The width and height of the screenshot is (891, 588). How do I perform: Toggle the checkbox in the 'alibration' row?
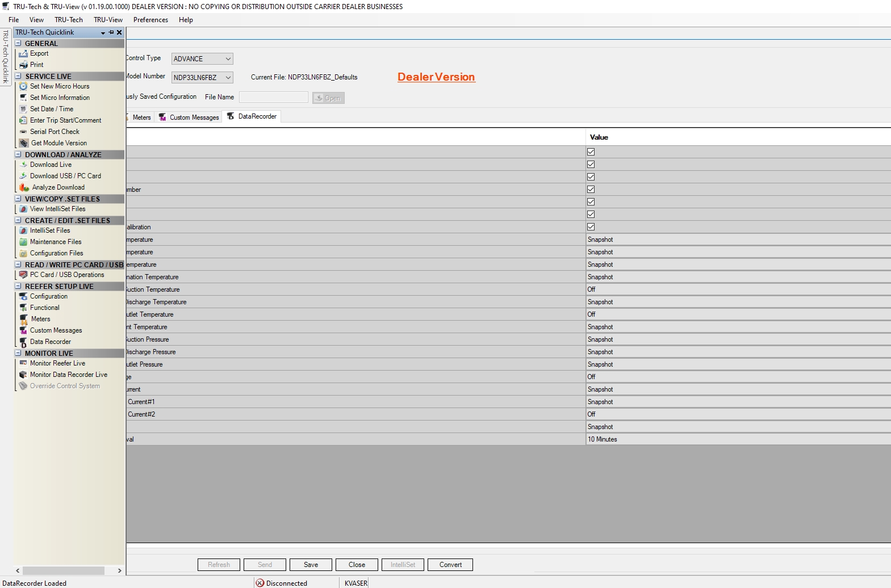coord(591,227)
